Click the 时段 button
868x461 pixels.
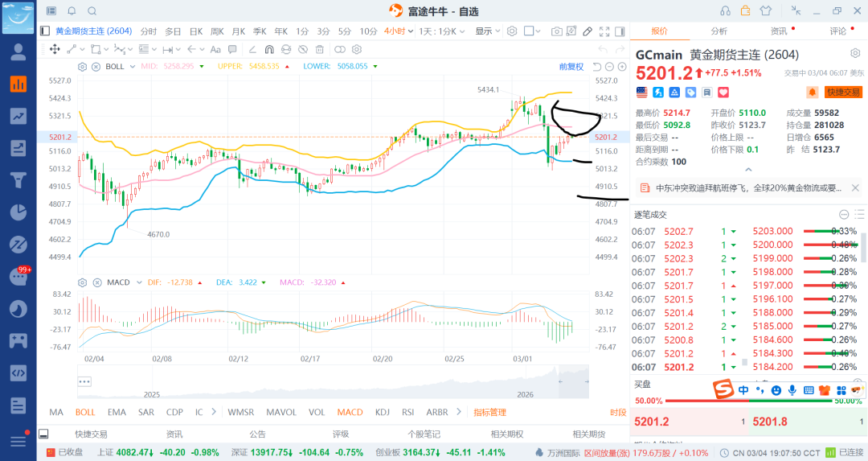click(618, 412)
